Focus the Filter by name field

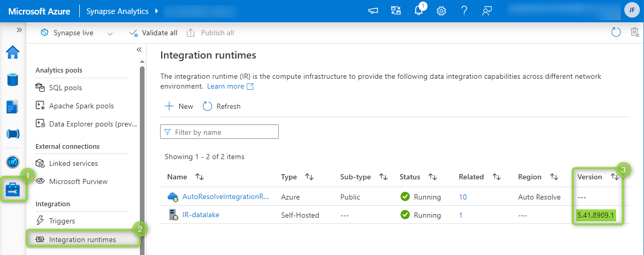[x=219, y=132]
